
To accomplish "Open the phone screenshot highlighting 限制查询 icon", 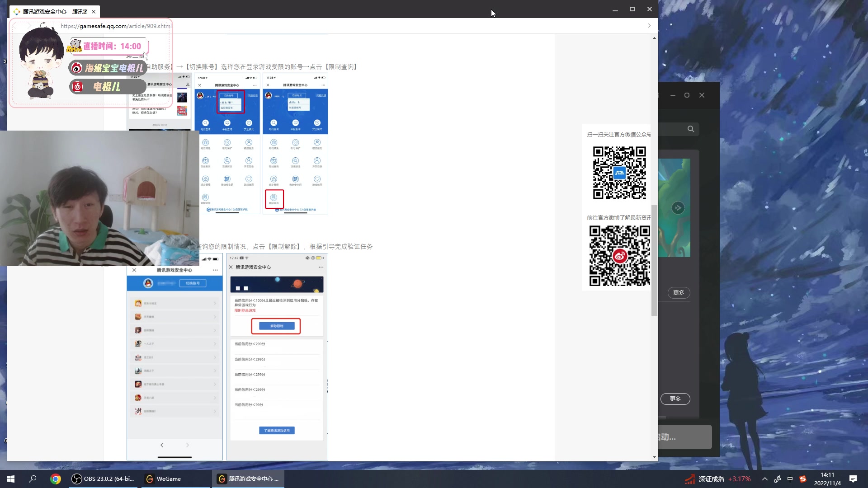I will pyautogui.click(x=295, y=144).
